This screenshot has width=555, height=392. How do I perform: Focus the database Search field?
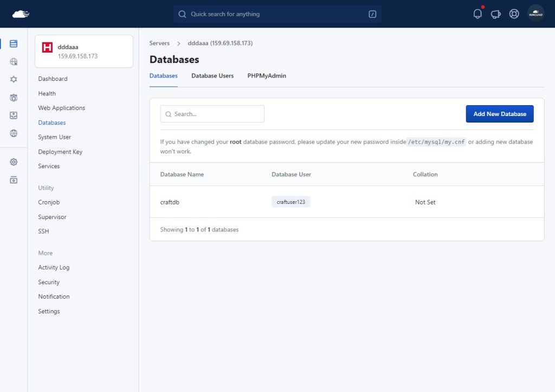[212, 114]
